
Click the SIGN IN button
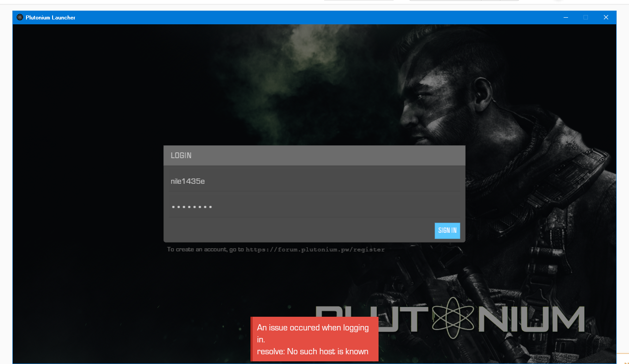coord(447,231)
